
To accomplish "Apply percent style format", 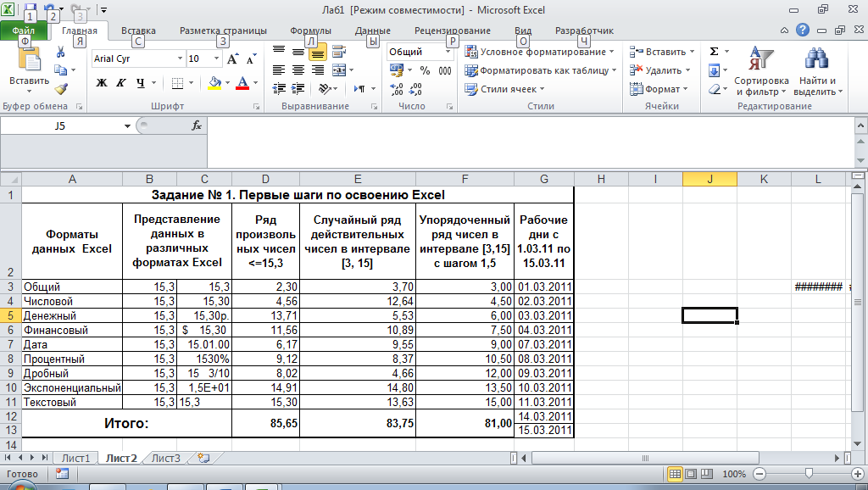I will click(x=426, y=70).
